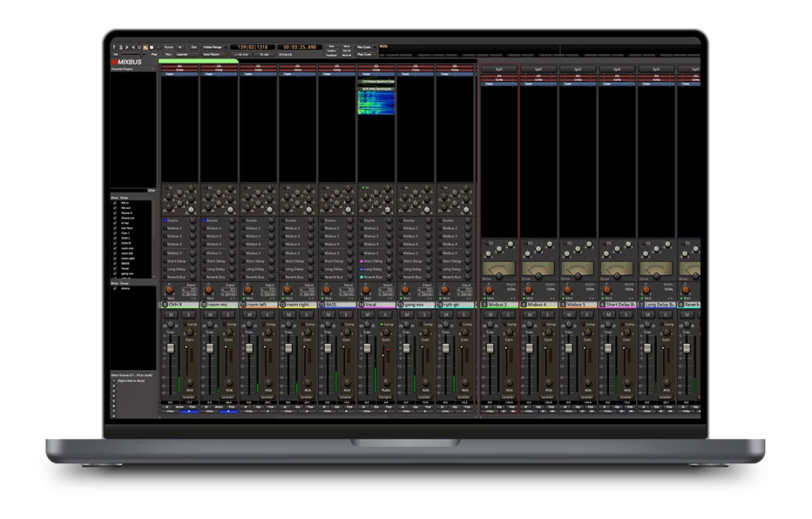Click the Punch In button
The height and width of the screenshot is (519, 812).
click(180, 47)
